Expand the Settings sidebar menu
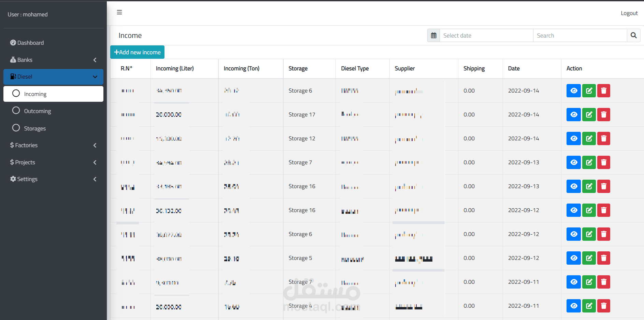Screen dimensions: 644x320 53,179
